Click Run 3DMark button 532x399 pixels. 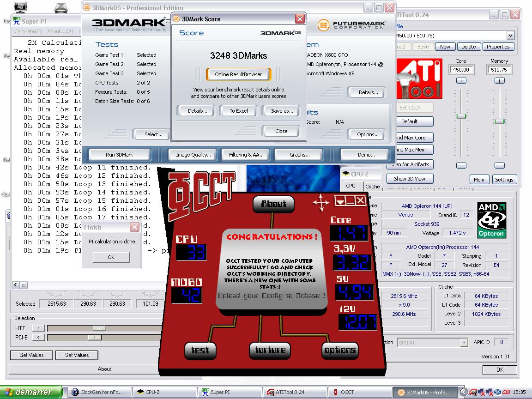120,155
